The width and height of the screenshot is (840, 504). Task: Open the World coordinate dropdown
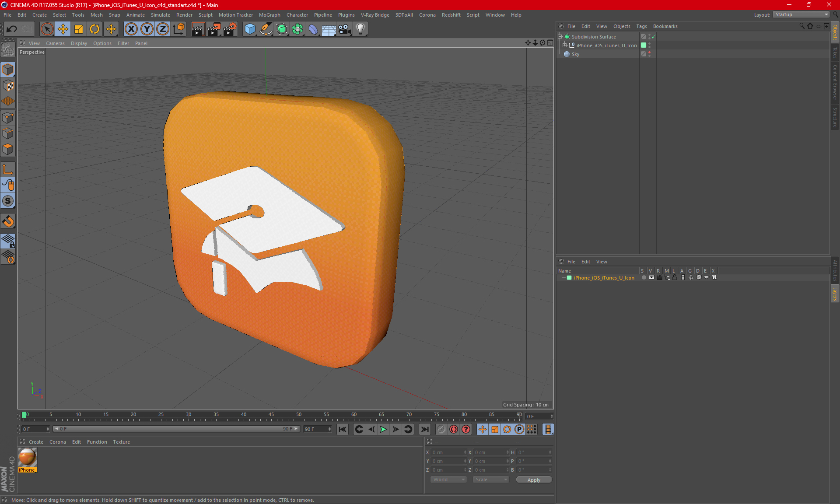tap(448, 479)
